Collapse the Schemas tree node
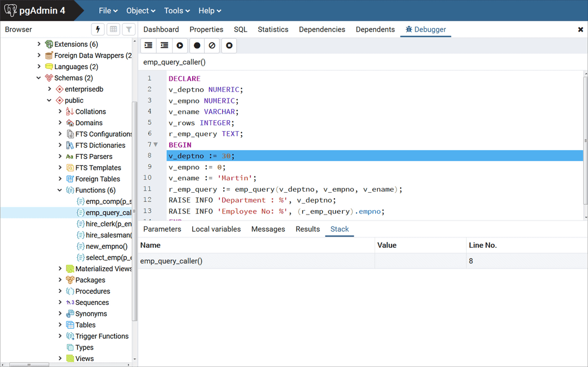Viewport: 588px width, 367px height. 39,77
